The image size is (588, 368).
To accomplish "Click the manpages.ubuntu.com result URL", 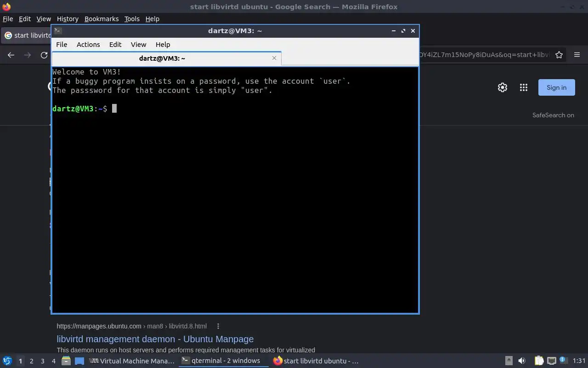I will point(131,326).
